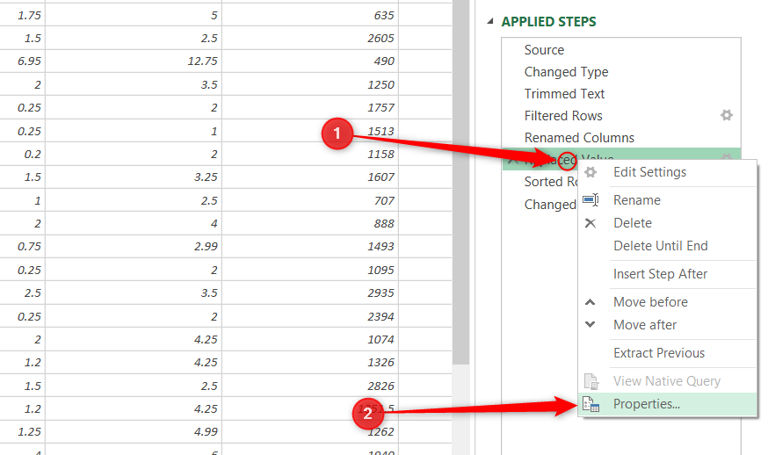Click cell value 2935
This screenshot has width=768, height=455.
click(x=381, y=293)
